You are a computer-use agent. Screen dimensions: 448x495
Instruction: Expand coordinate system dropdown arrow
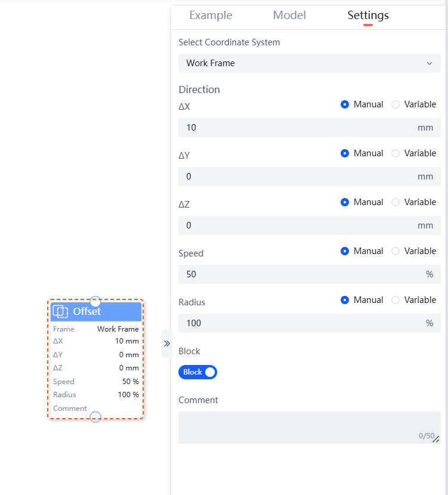click(430, 63)
